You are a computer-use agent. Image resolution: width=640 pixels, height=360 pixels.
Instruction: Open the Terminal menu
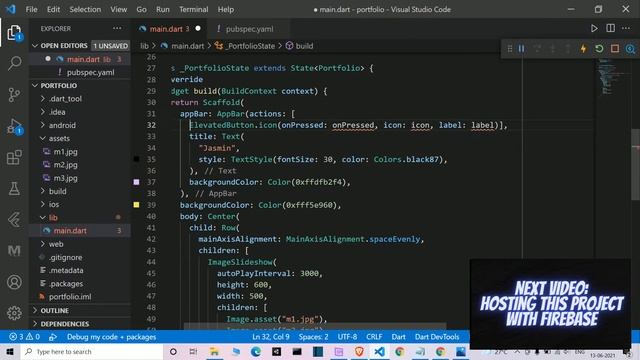pos(193,9)
